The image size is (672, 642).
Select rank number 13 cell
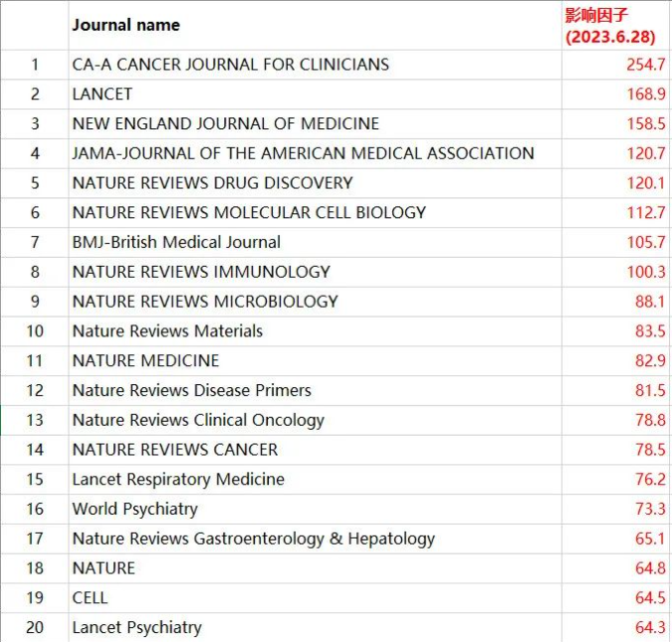tap(35, 420)
